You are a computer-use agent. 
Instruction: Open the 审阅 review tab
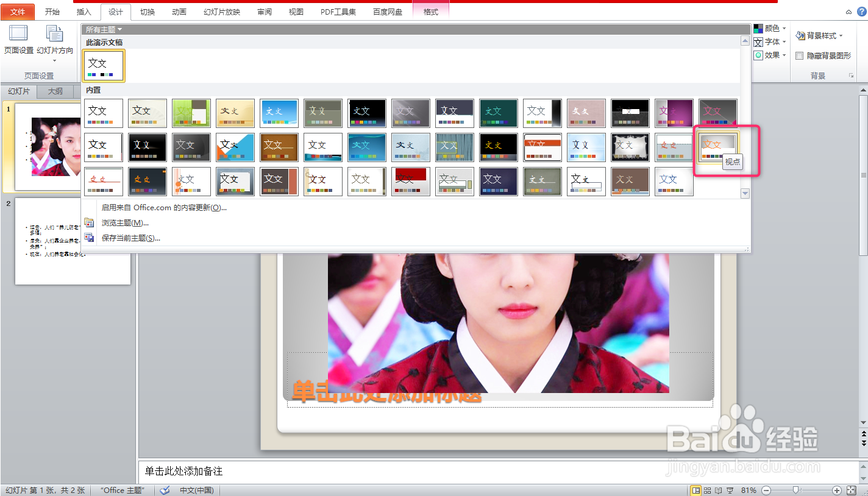point(265,12)
